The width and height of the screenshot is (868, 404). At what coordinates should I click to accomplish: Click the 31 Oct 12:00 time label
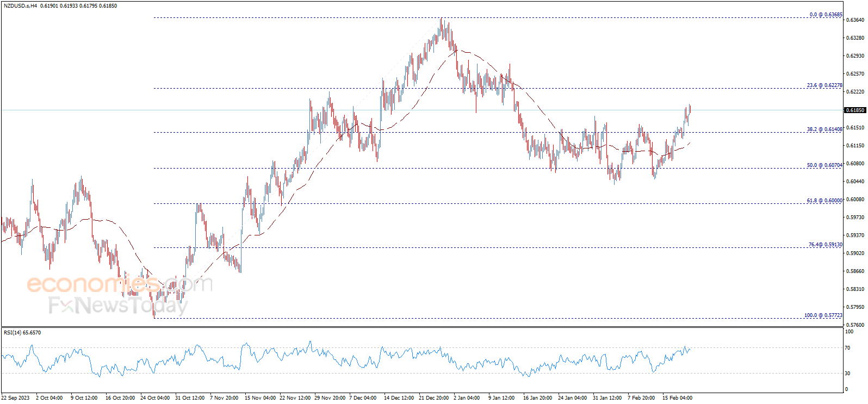tap(190, 398)
